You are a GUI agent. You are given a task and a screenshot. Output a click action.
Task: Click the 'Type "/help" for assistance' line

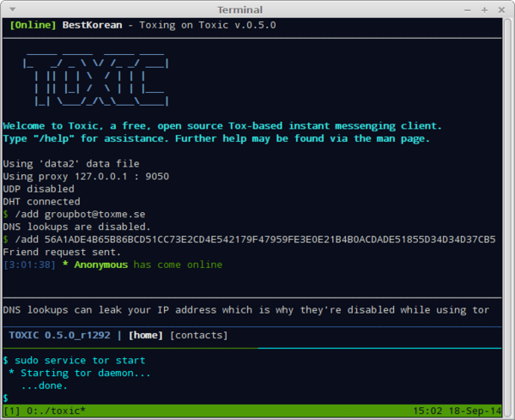(216, 138)
